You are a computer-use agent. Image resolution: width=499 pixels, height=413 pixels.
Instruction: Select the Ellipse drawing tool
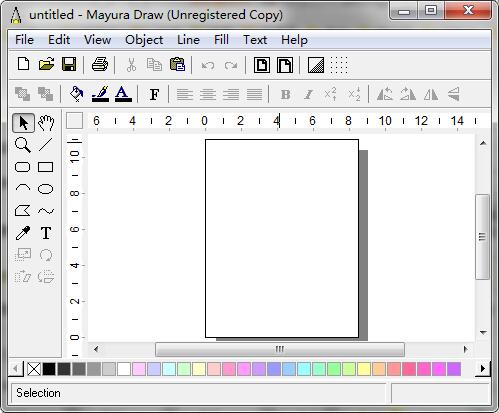(x=46, y=189)
